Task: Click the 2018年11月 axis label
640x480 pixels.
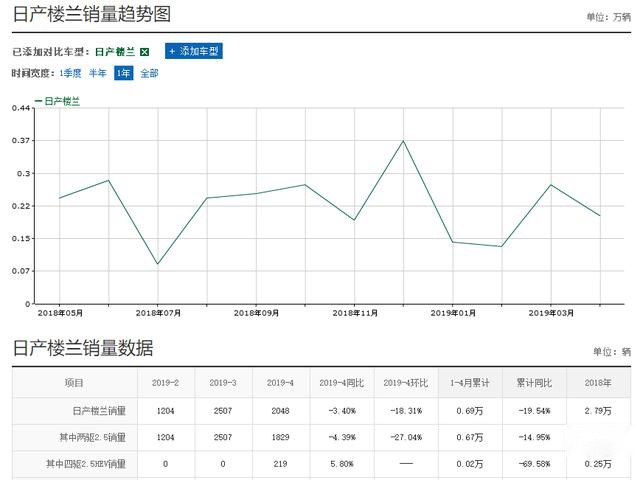Action: tap(355, 313)
